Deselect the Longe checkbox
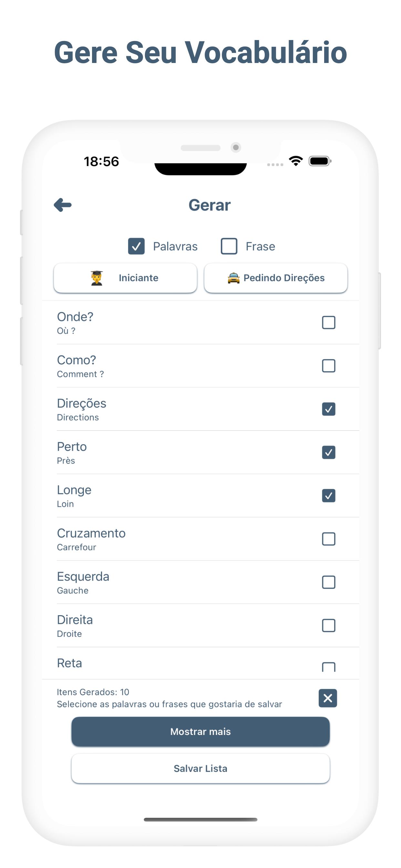This screenshot has height=868, width=401. pos(329,496)
